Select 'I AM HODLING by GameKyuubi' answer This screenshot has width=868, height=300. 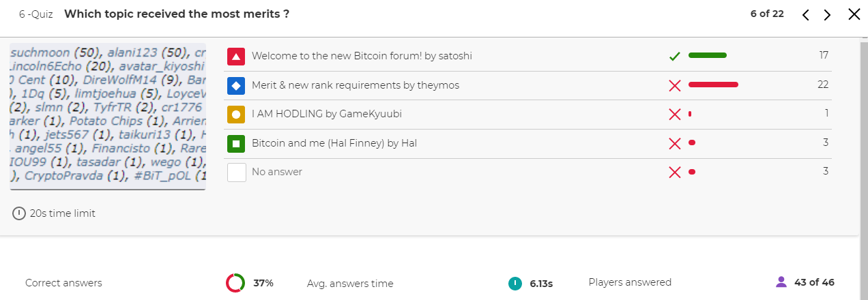pos(327,114)
